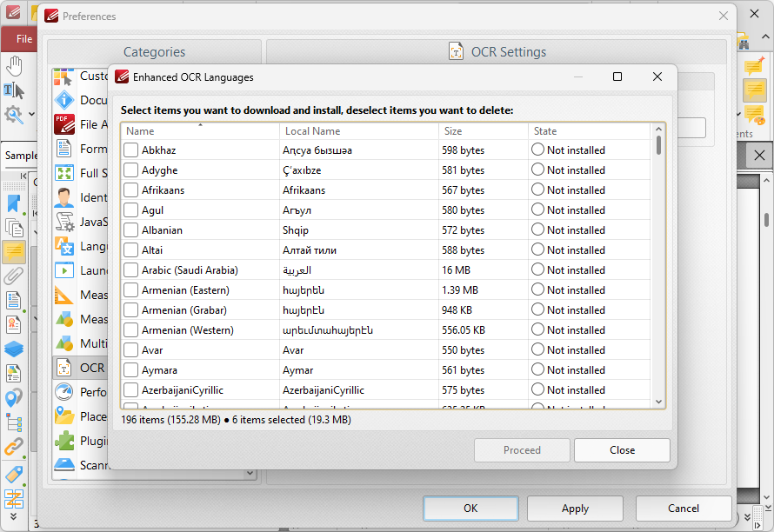Click the Links chain icon in sidebar
Screen dimensions: 774x532
[x=14, y=448]
